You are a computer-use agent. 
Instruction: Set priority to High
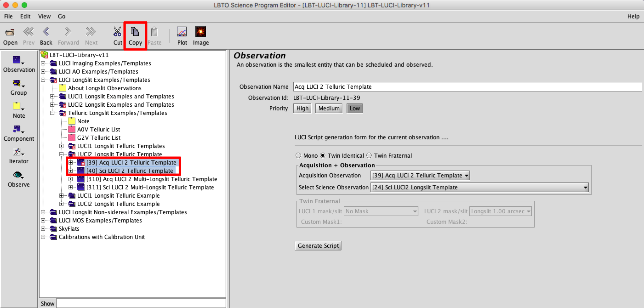click(x=302, y=108)
